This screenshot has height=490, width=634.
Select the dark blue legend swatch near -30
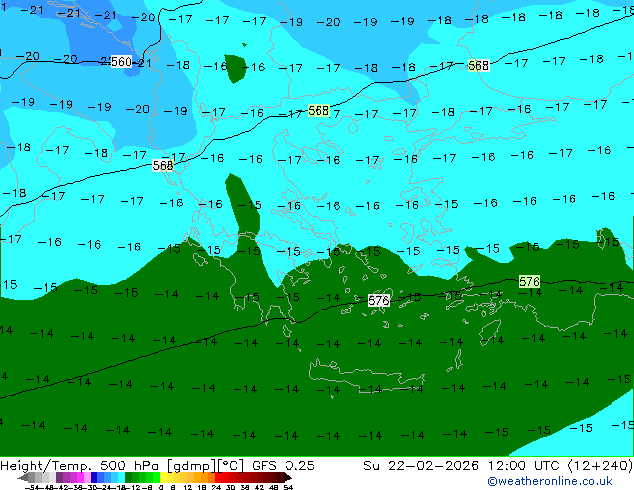click(94, 477)
